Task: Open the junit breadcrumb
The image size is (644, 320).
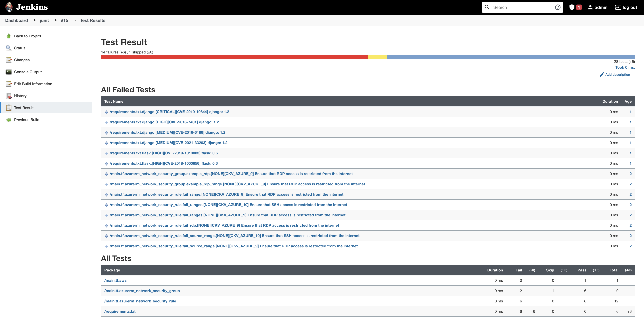Action: (x=44, y=20)
